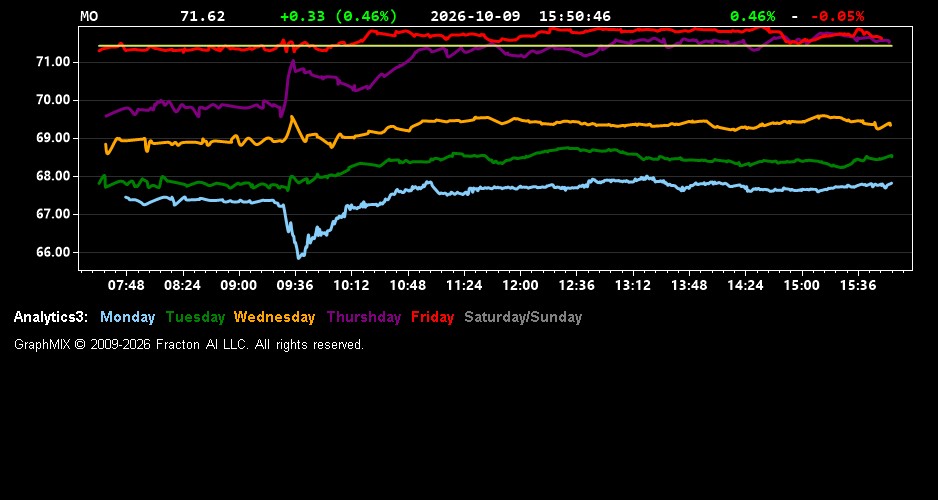Select the Tuesday legend label
938x500 pixels.
[x=195, y=317]
